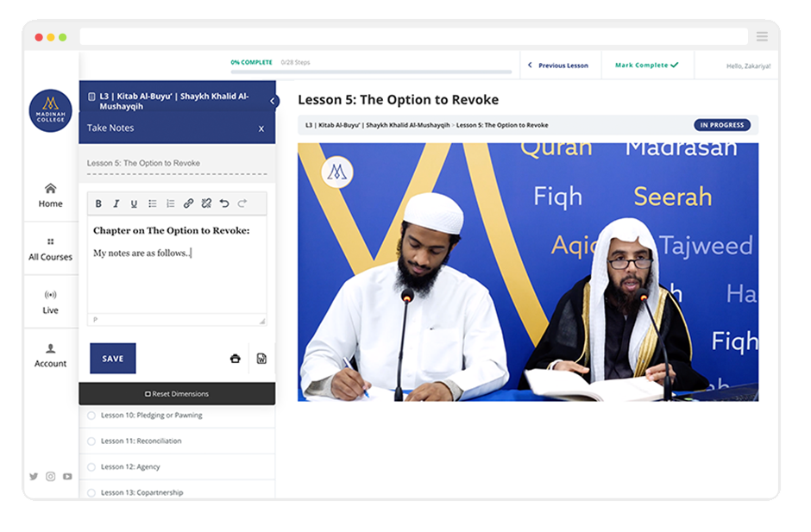811x532 pixels.
Task: Go to Home in left sidebar
Action: tap(50, 196)
